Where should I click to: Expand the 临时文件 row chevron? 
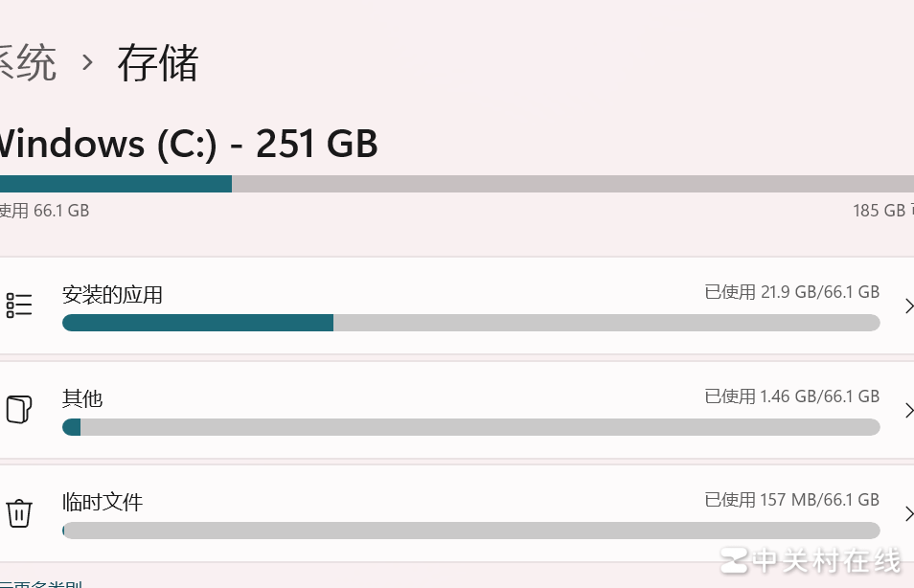908,514
